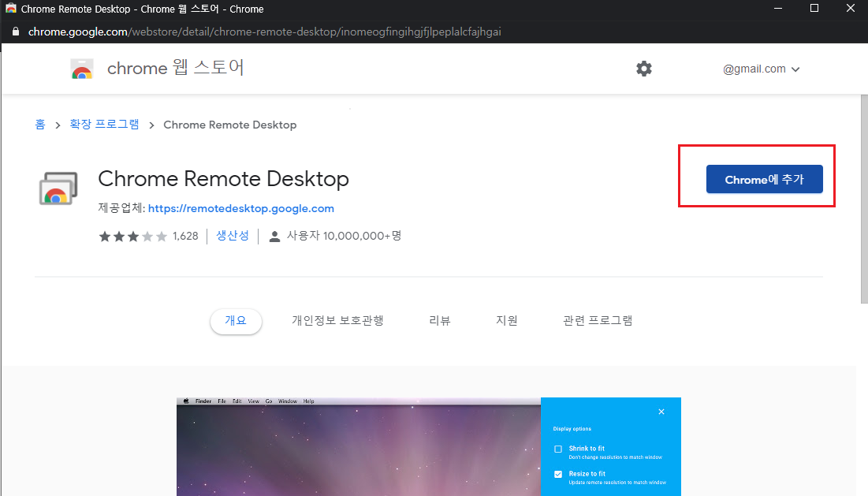
Task: Click the page vertical scrollbar
Action: (864, 200)
